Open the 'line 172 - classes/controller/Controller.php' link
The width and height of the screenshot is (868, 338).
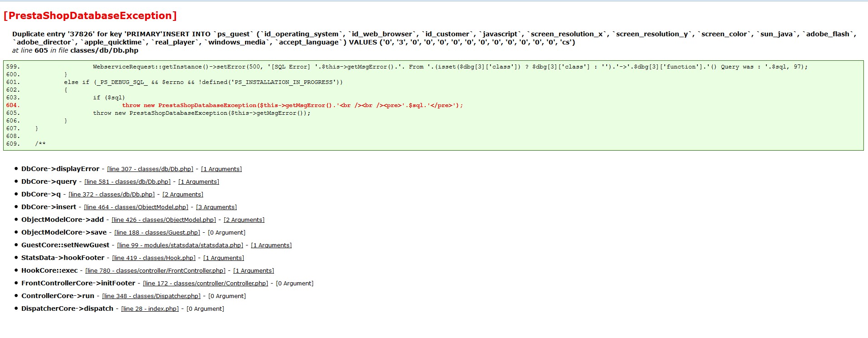point(206,283)
